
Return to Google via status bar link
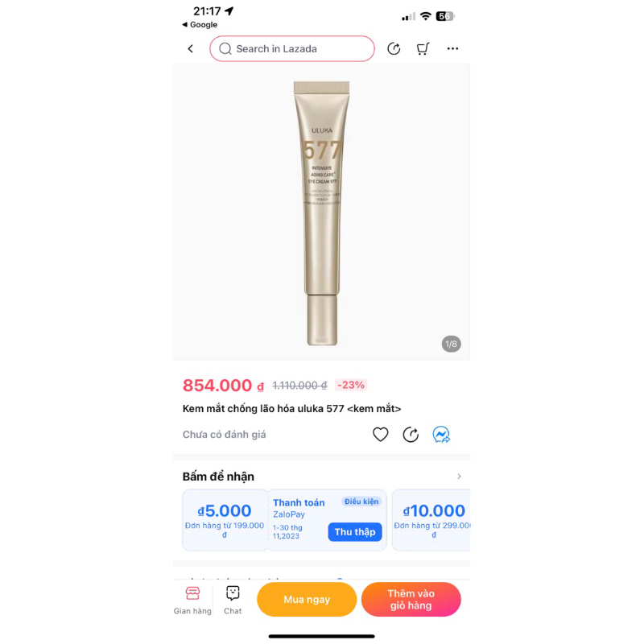pos(200,25)
